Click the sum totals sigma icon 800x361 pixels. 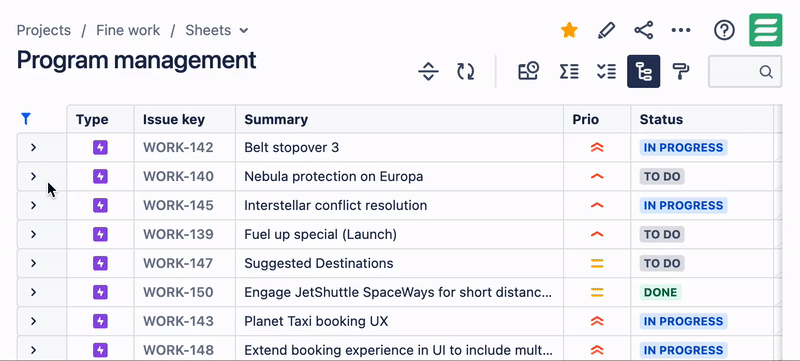click(569, 71)
